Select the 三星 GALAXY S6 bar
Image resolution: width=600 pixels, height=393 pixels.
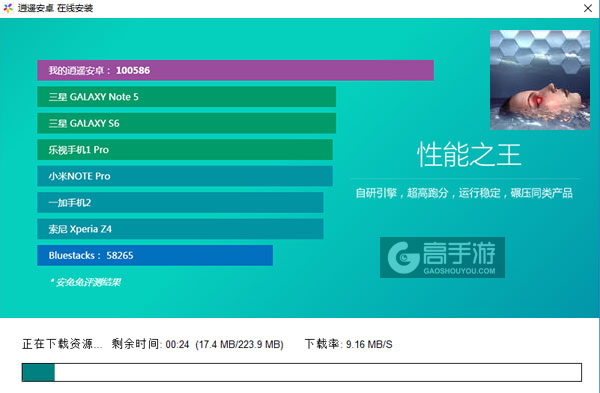click(x=186, y=123)
